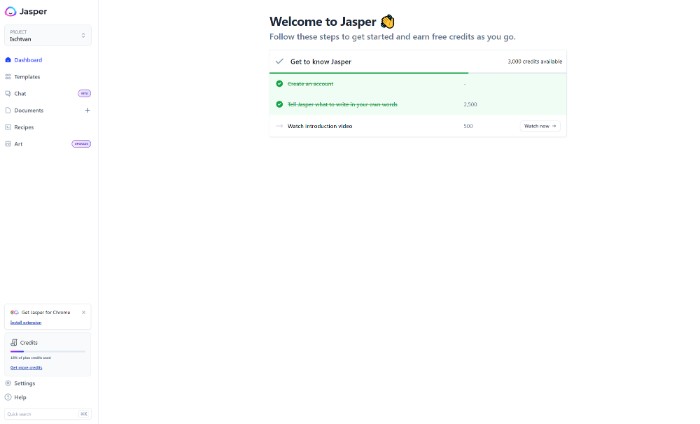Click the Dashboard home icon
Screen dimensions: 700x424
[x=8, y=60]
